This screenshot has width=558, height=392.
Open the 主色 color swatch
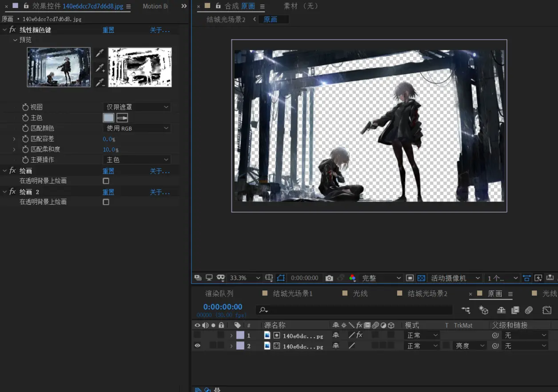pos(108,118)
